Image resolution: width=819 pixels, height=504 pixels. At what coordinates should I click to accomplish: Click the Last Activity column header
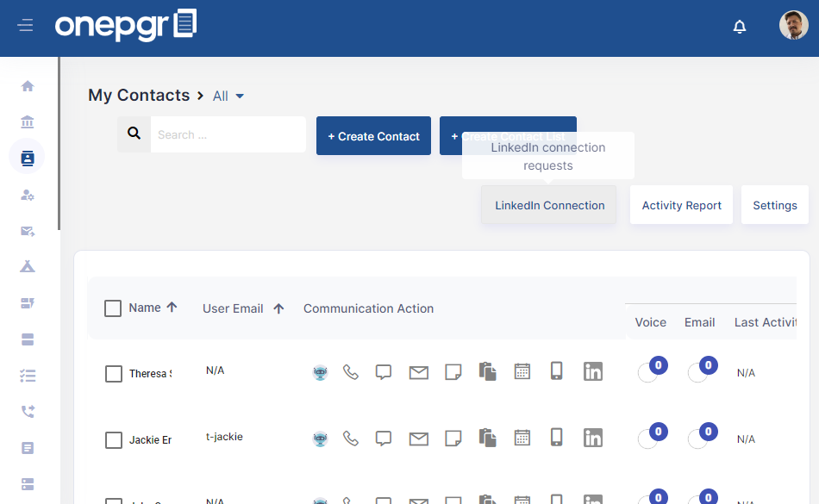(x=766, y=322)
